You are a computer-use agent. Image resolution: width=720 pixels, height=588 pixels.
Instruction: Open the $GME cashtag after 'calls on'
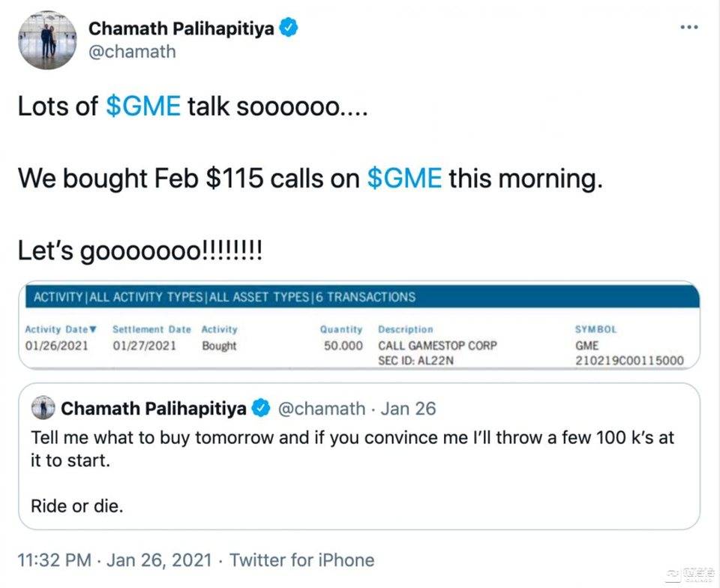(x=404, y=178)
